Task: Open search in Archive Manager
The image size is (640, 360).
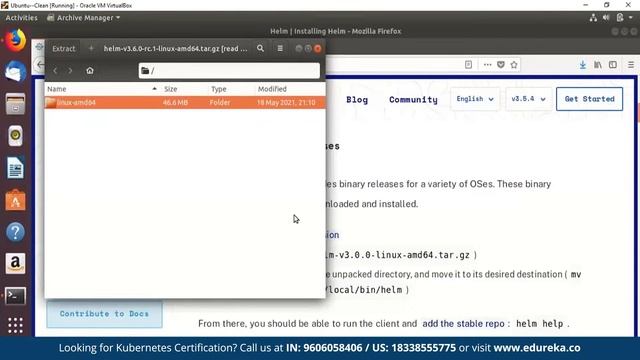Action: tap(260, 49)
